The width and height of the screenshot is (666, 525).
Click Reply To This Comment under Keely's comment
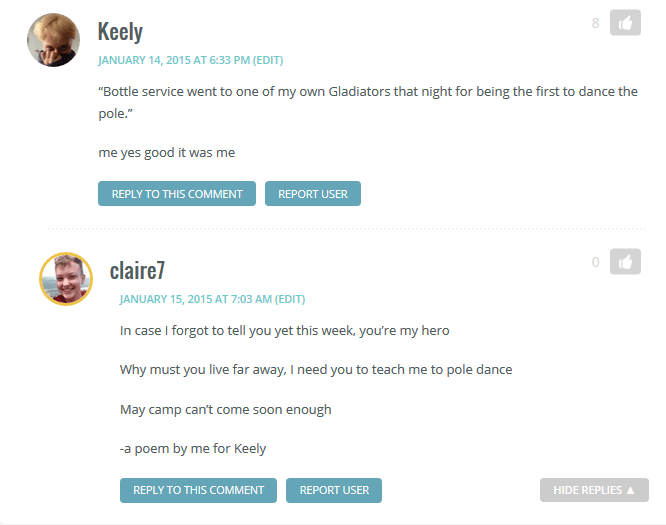click(x=177, y=194)
